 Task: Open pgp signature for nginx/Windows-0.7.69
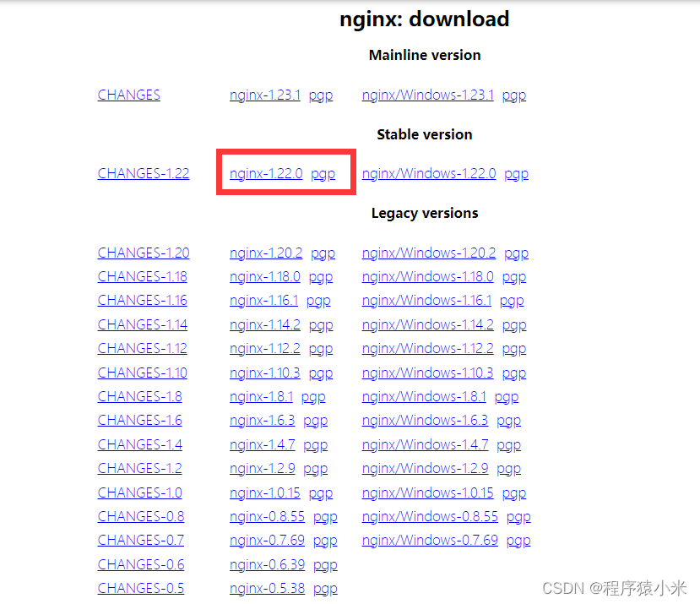(518, 541)
